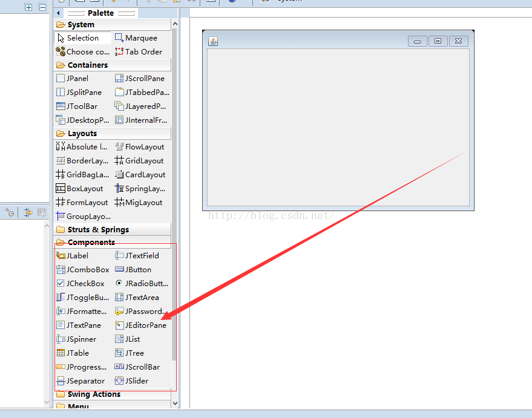This screenshot has width=532, height=418.
Task: Select the JTextArea component
Action: pyautogui.click(x=137, y=297)
